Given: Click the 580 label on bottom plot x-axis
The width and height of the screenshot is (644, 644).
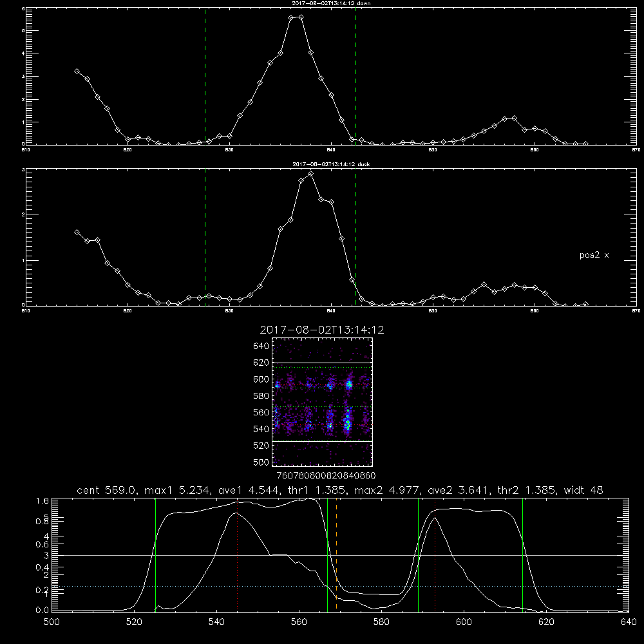Looking at the screenshot, I should coord(381,622).
